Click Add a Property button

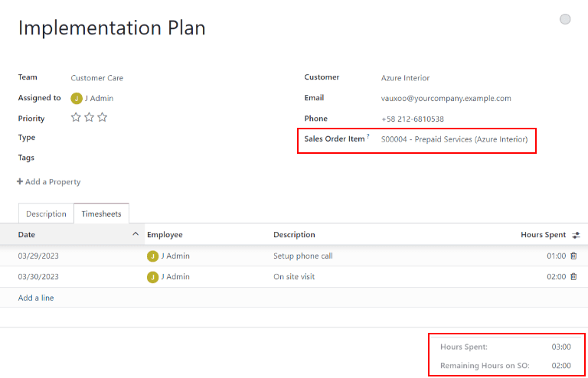click(48, 182)
